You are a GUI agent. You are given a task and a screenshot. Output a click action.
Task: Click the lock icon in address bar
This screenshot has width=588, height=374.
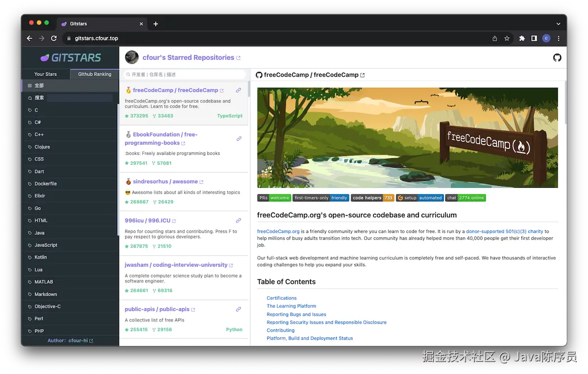(69, 38)
